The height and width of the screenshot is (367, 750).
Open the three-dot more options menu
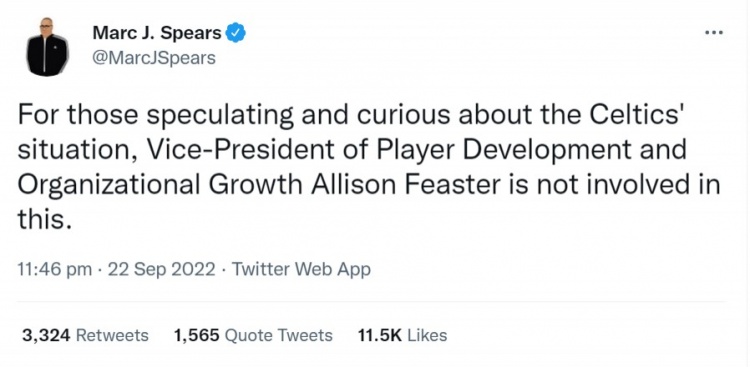pos(714,33)
